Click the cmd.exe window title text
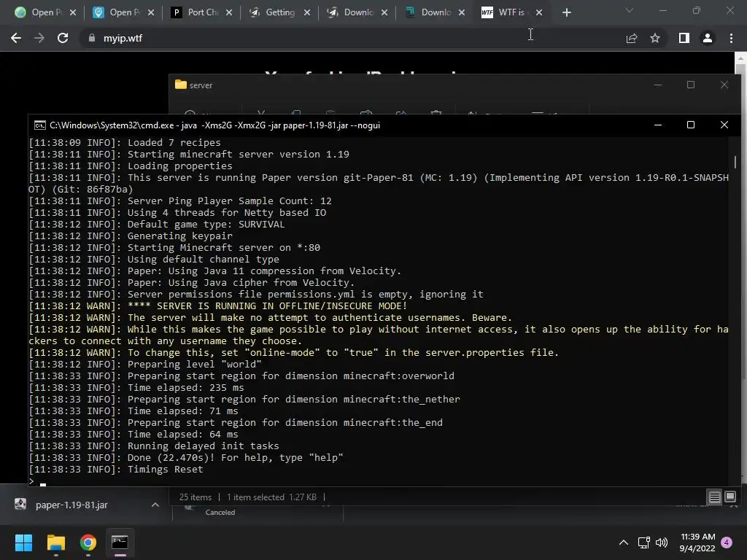The width and height of the screenshot is (747, 560). pyautogui.click(x=215, y=125)
